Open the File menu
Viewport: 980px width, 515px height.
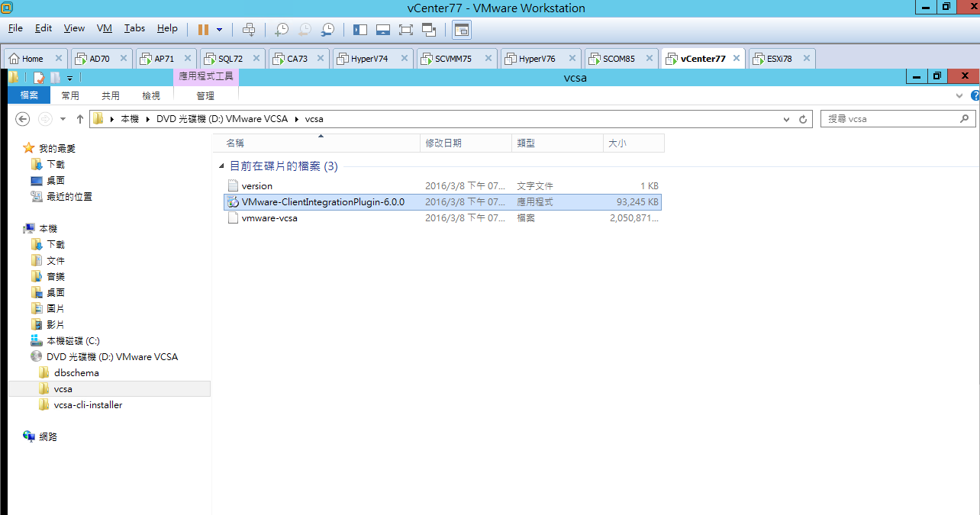coord(15,28)
